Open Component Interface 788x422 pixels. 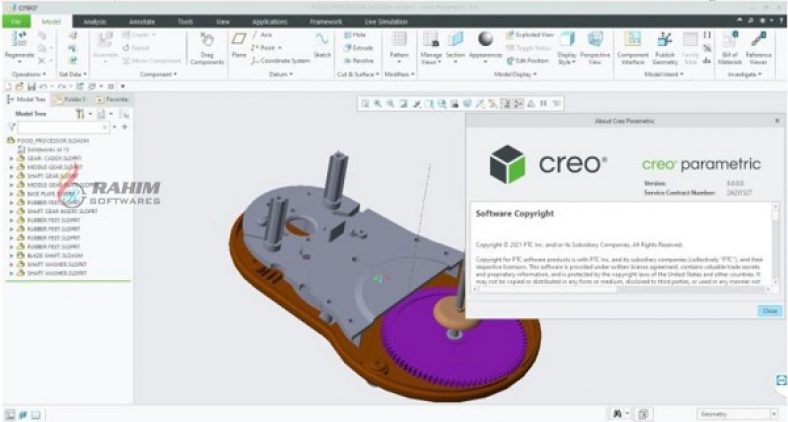pos(633,48)
